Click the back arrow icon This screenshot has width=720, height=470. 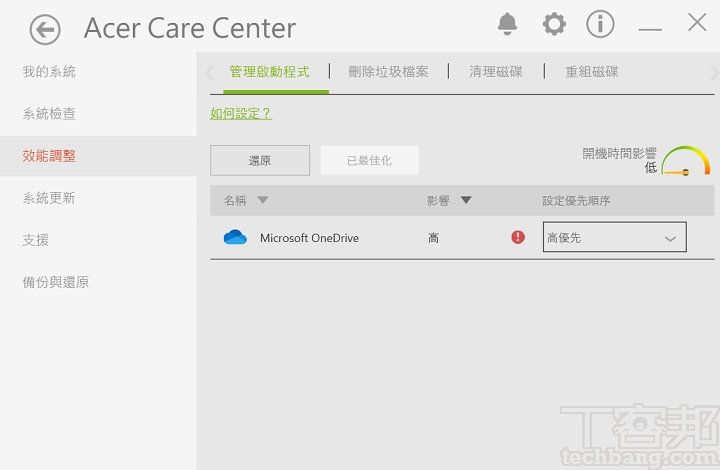coord(45,30)
